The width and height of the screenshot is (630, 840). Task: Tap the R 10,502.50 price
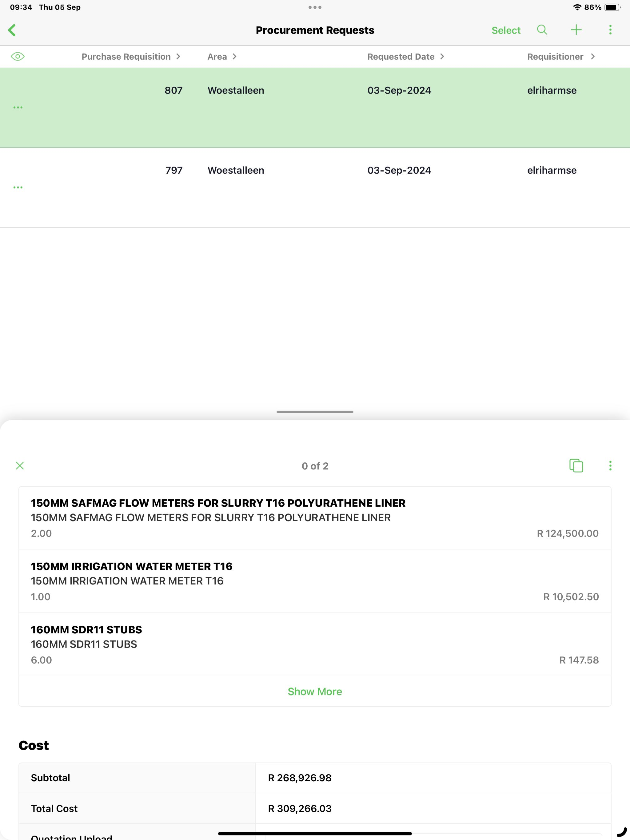571,596
